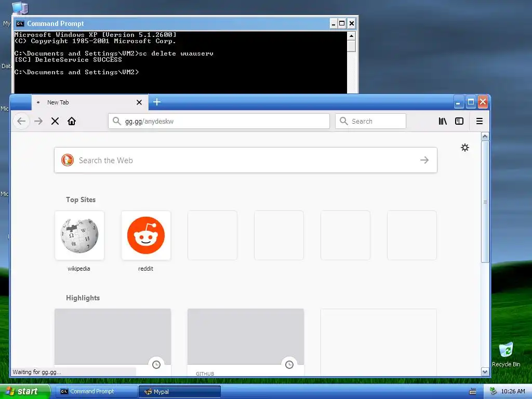Open the reddit top site tile
Screen dimensions: 532x399
point(146,235)
